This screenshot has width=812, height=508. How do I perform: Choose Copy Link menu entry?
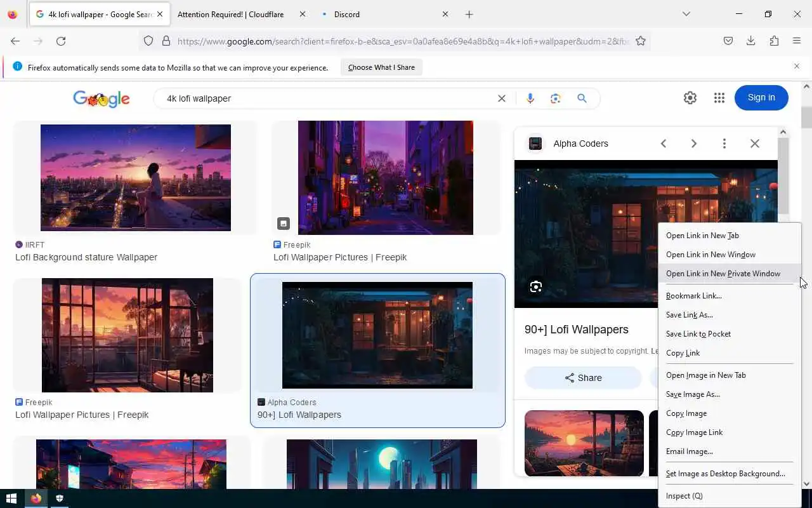730,353
